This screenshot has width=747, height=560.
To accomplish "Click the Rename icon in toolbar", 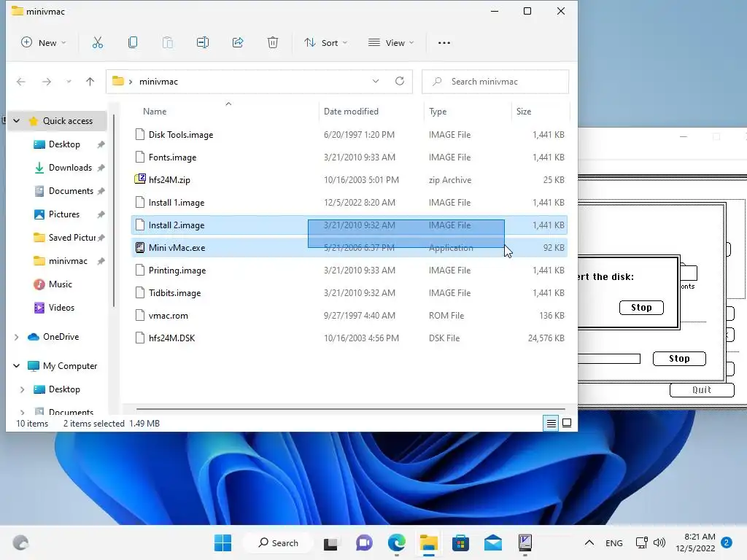I will click(x=203, y=43).
